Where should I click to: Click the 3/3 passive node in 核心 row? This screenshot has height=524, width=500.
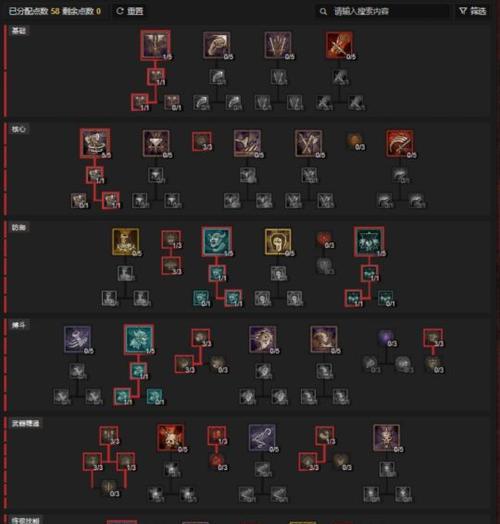click(x=202, y=141)
